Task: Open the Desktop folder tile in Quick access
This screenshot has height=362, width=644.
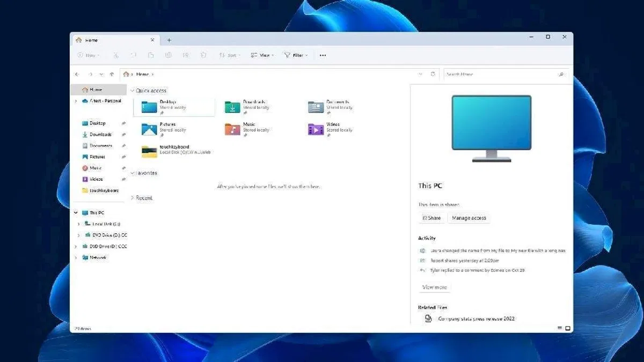Action: click(x=174, y=107)
